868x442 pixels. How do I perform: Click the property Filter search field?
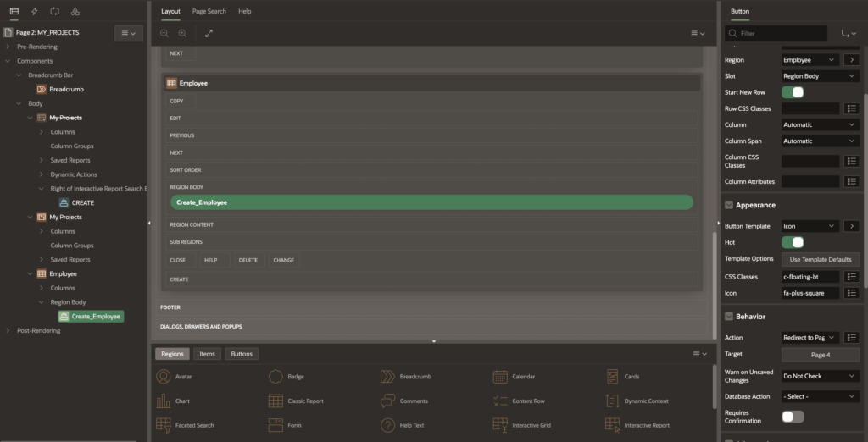coord(780,33)
